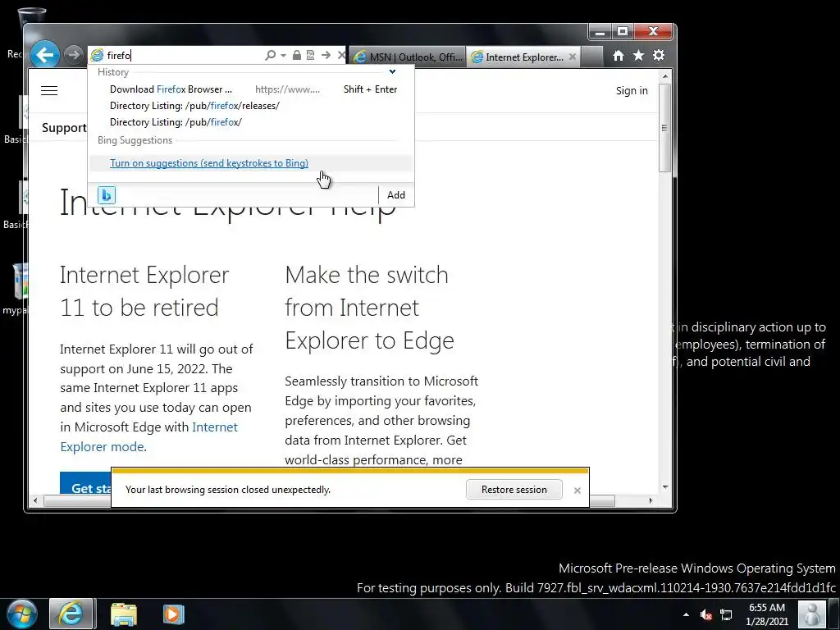
Task: Click the Go arrow in address bar
Action: pos(326,55)
